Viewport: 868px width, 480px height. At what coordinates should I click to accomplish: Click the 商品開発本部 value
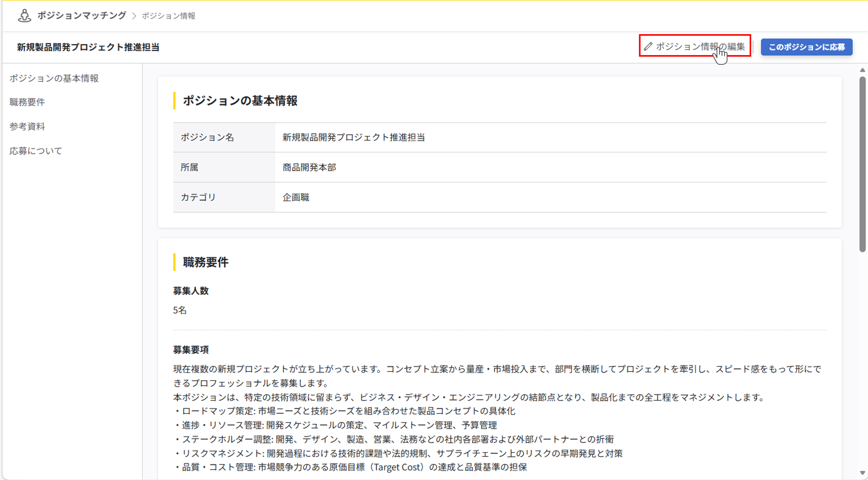(x=309, y=167)
